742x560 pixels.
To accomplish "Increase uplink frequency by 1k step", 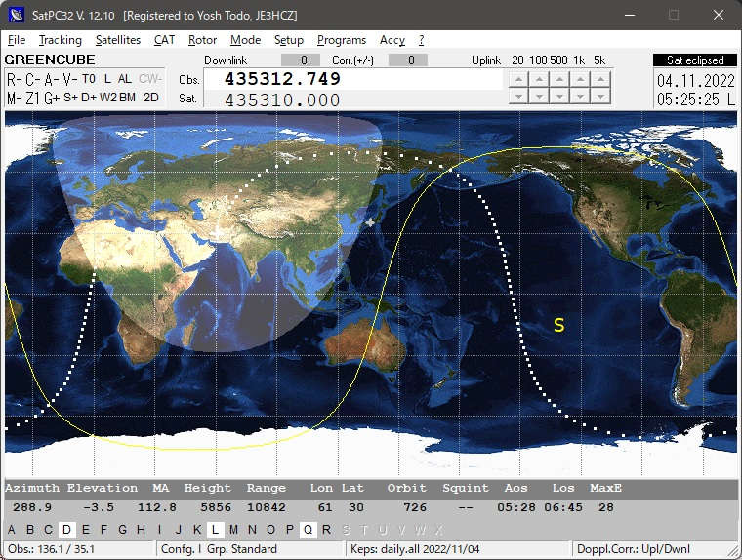I will pos(580,79).
